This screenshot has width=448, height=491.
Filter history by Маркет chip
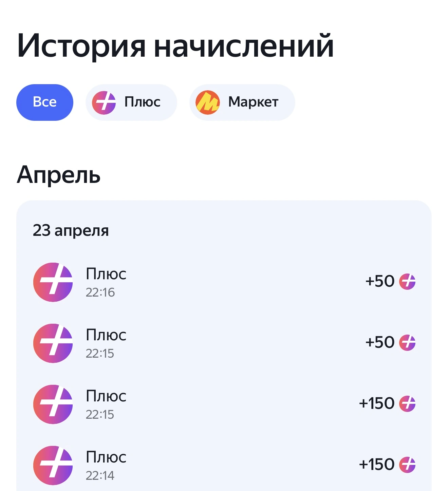pyautogui.click(x=242, y=102)
